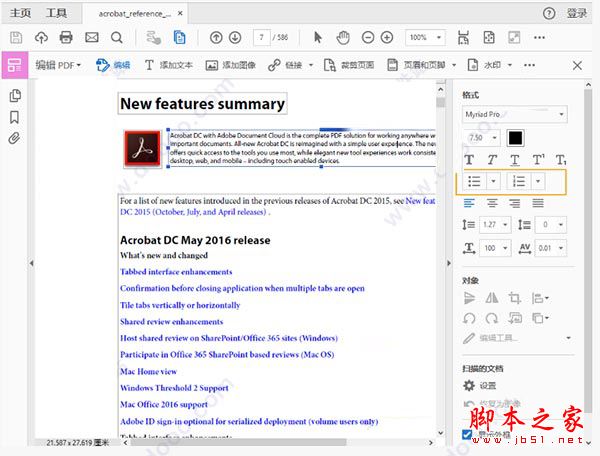Screen dimensions: 600x456
Task: Switch to acrobat_reference document tab
Action: 135,14
